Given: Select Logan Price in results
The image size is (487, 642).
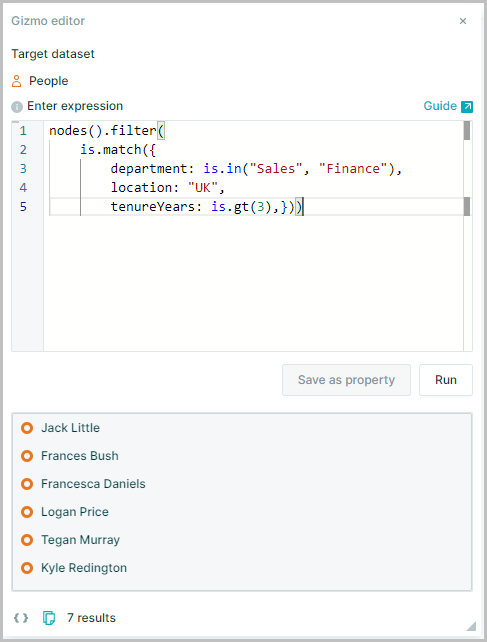Looking at the screenshot, I should [x=75, y=512].
